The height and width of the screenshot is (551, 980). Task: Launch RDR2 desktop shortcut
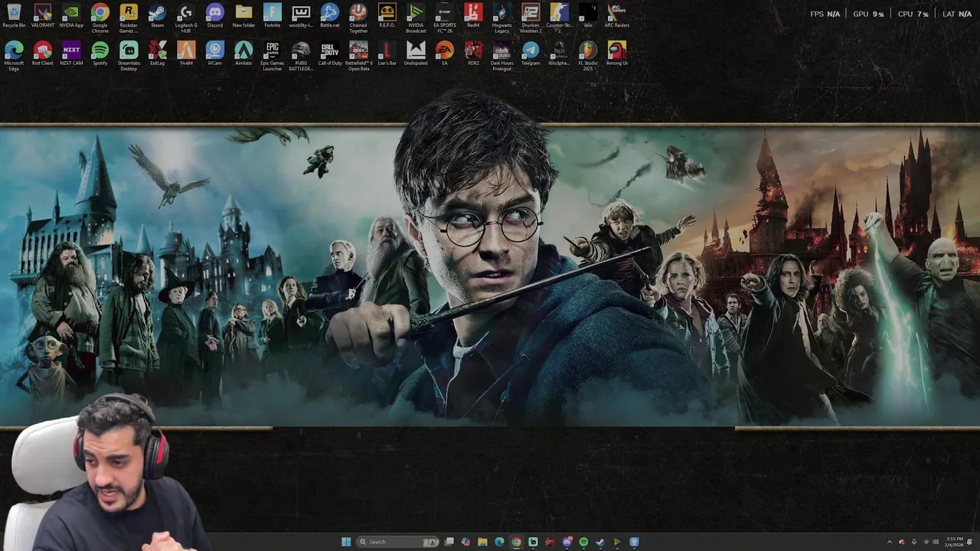tap(473, 54)
